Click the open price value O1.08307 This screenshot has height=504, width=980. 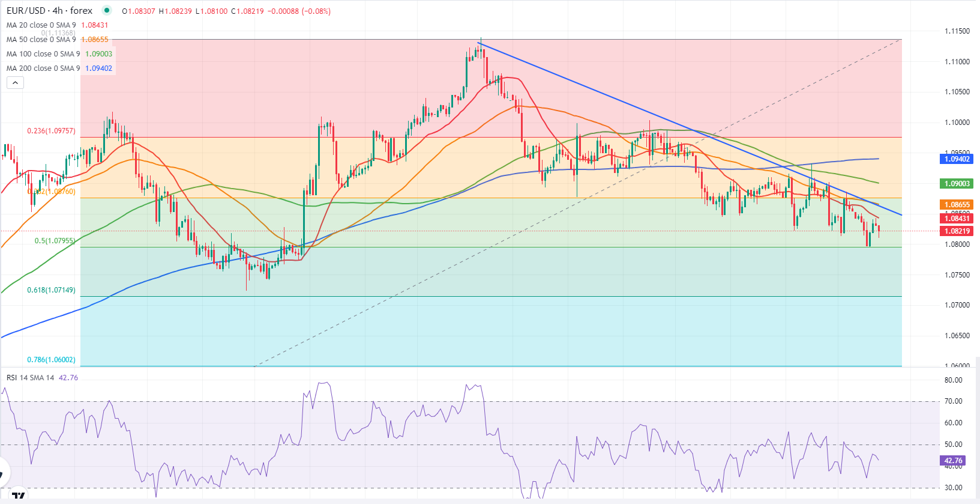pos(139,11)
